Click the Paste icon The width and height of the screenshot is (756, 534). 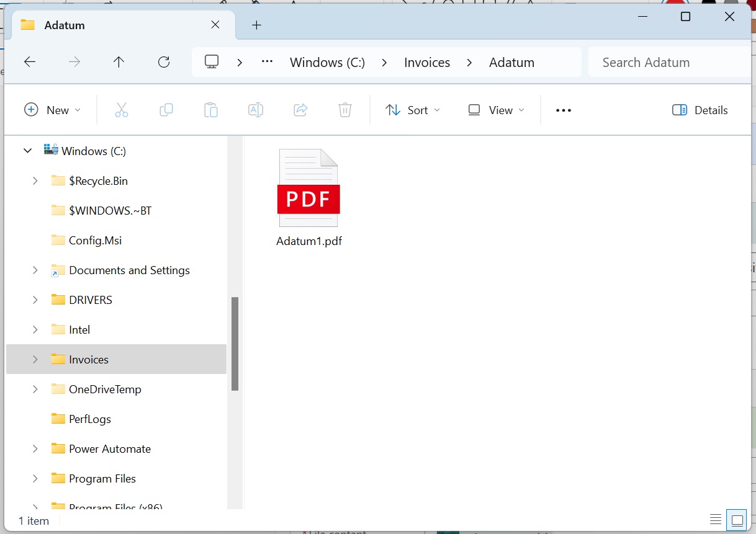coord(211,110)
